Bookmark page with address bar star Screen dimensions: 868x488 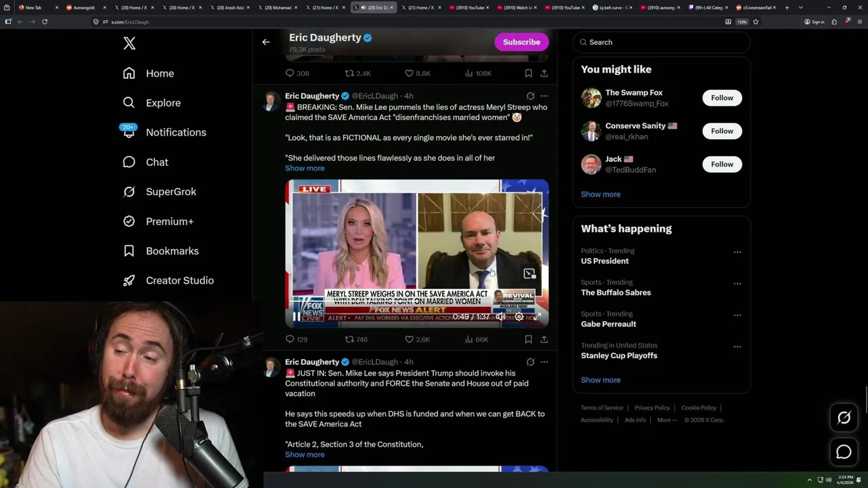[755, 22]
